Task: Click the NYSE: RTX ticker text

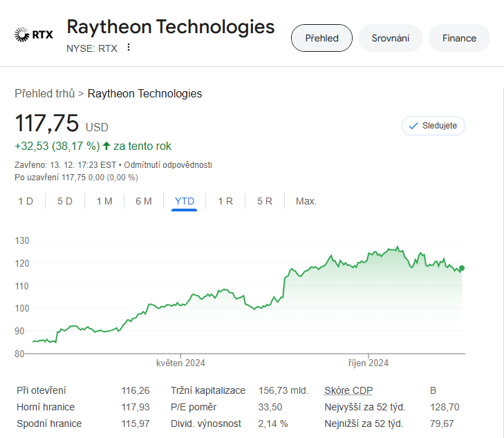Action: coord(92,48)
